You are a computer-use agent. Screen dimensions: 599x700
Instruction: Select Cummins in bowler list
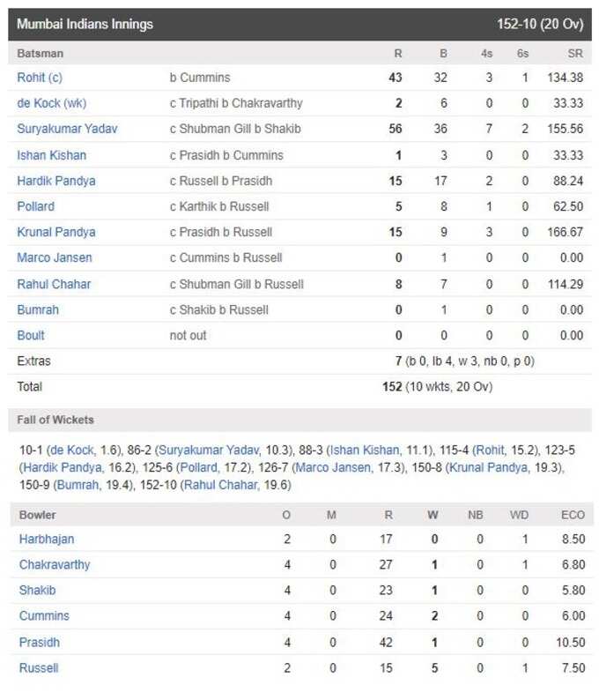coord(44,615)
